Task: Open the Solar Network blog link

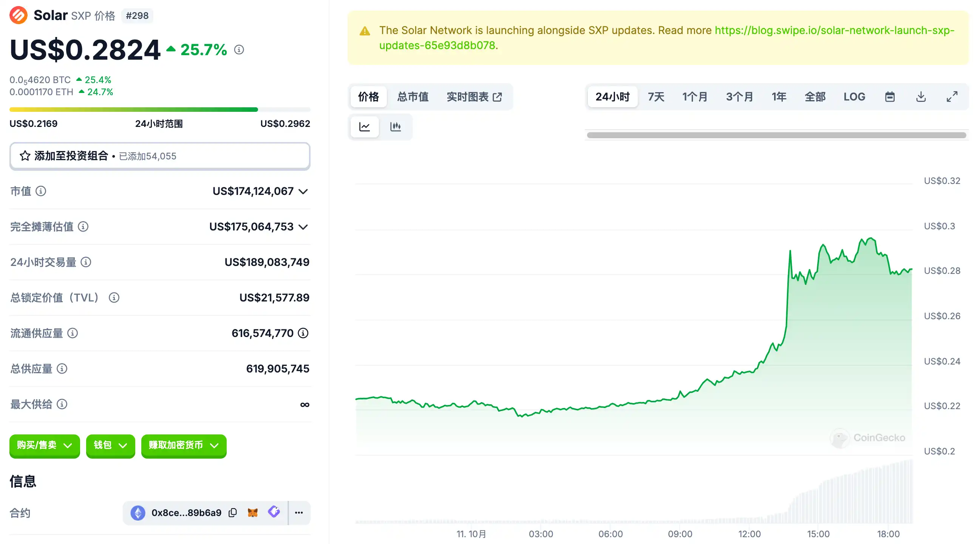Action: (x=834, y=31)
